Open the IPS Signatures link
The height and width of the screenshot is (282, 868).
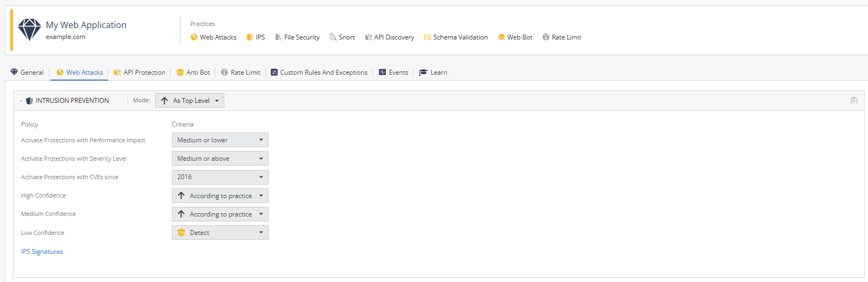pyautogui.click(x=42, y=252)
